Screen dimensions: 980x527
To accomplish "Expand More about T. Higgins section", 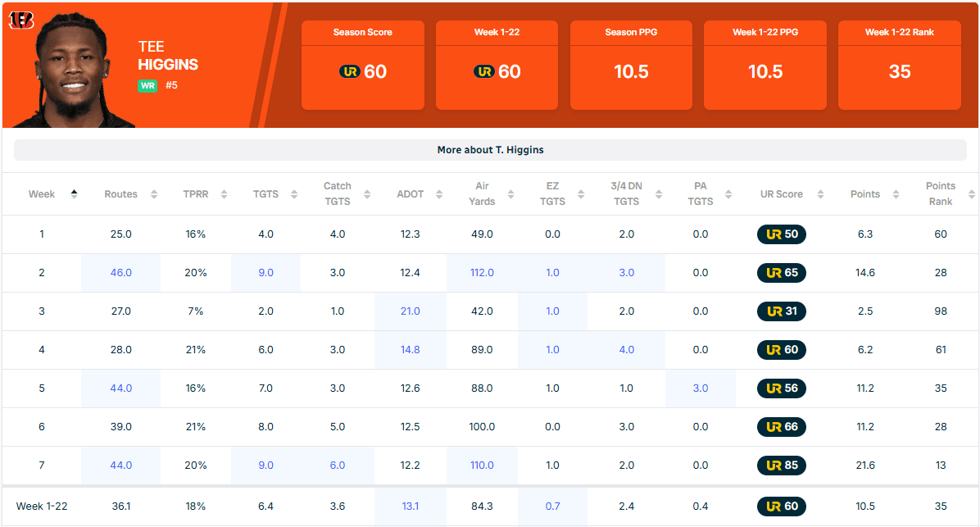I will 490,150.
